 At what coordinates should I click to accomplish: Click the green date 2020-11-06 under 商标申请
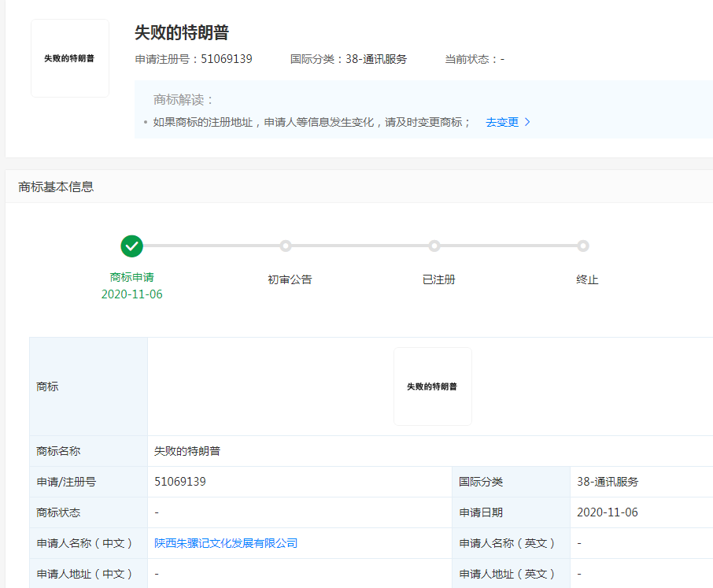pyautogui.click(x=131, y=293)
